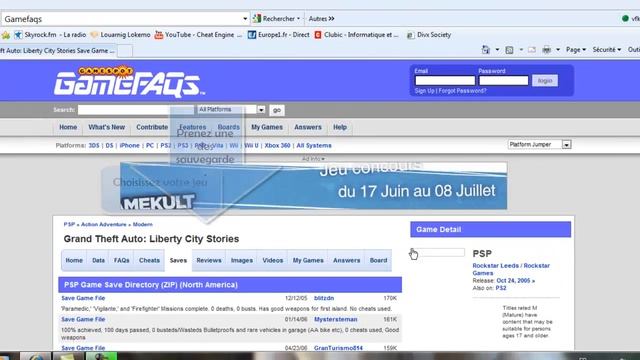Viewport: 640px width, 360px height.
Task: Open the Europe1.fr - Direct bookmark
Action: pyautogui.click(x=279, y=35)
